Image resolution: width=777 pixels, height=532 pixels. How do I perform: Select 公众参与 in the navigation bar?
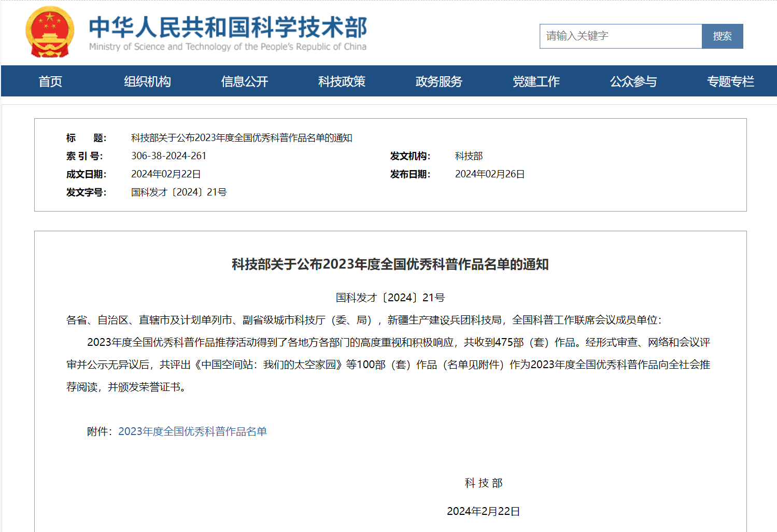(x=633, y=81)
